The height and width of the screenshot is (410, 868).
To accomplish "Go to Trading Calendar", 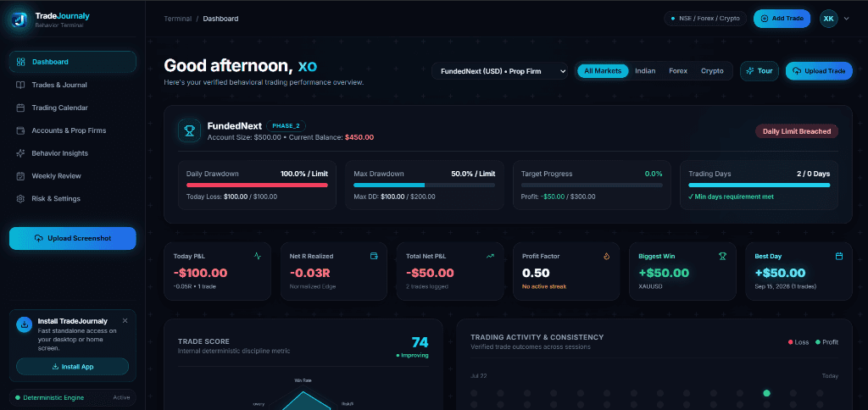I will (x=73, y=108).
